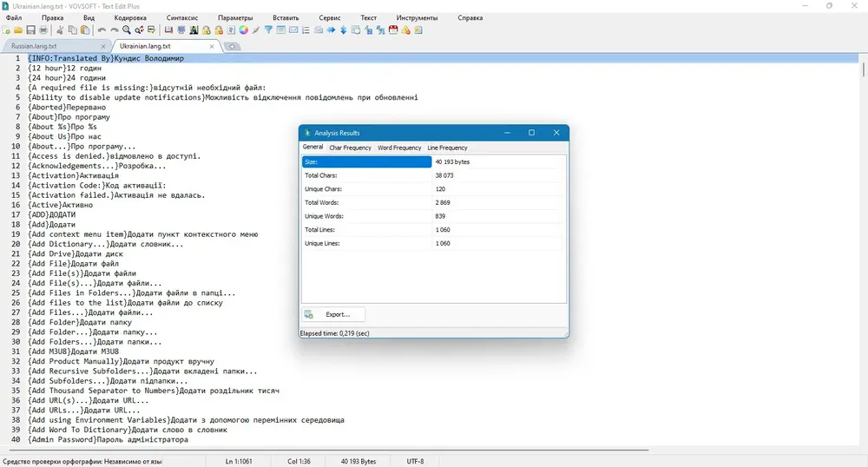Open the Инструменты menu

pos(417,17)
